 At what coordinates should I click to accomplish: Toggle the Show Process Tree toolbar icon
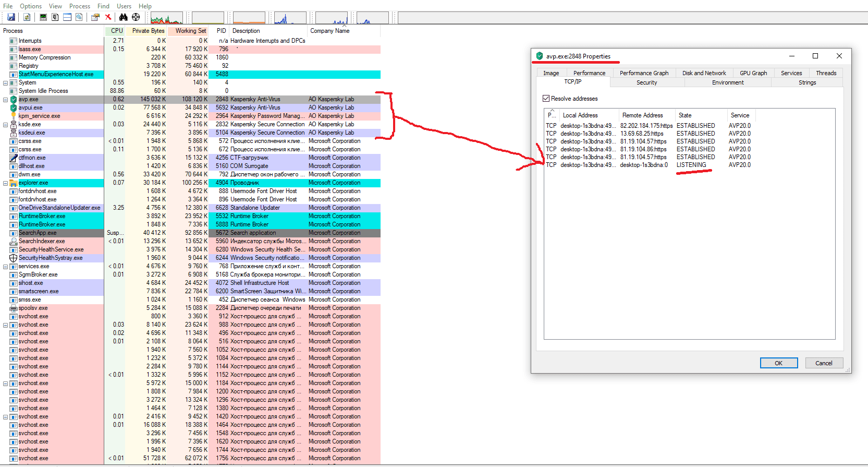coord(55,17)
